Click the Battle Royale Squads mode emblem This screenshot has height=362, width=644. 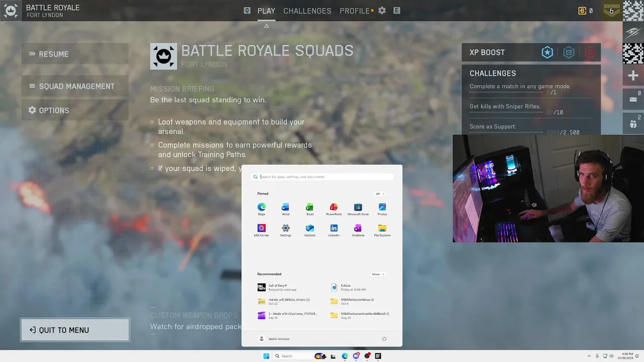pos(164,56)
